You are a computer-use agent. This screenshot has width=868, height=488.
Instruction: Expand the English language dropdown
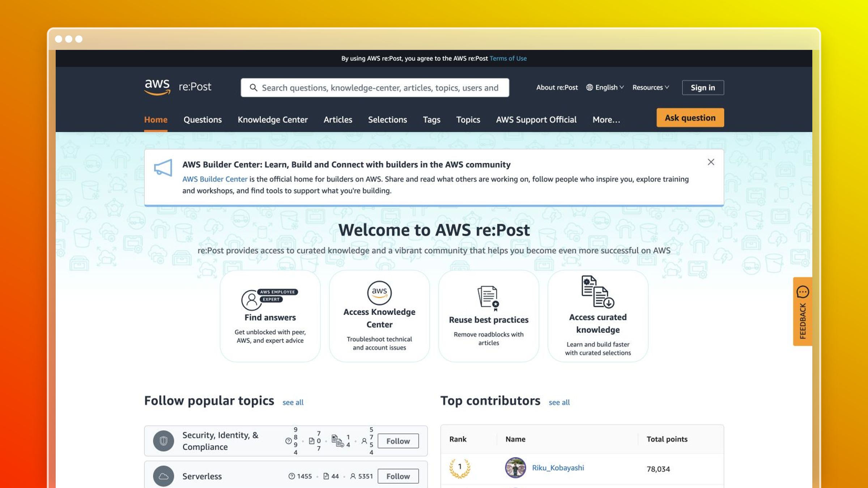click(605, 87)
